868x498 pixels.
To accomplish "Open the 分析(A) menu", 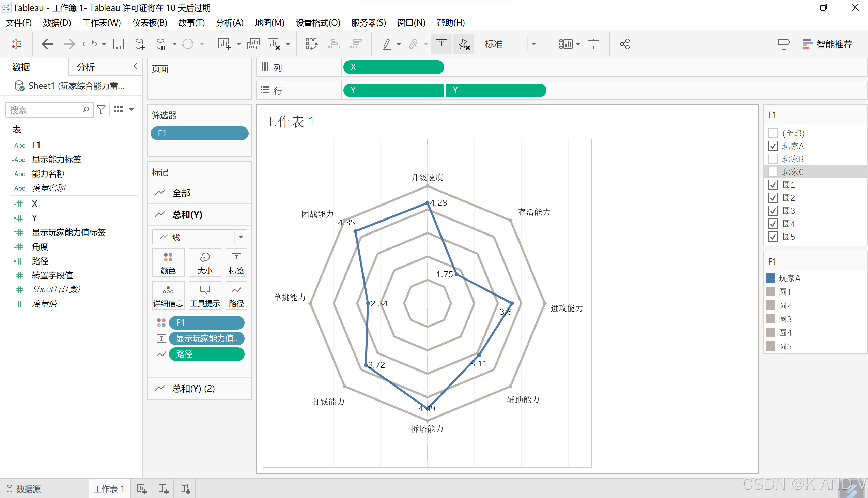I will click(229, 23).
